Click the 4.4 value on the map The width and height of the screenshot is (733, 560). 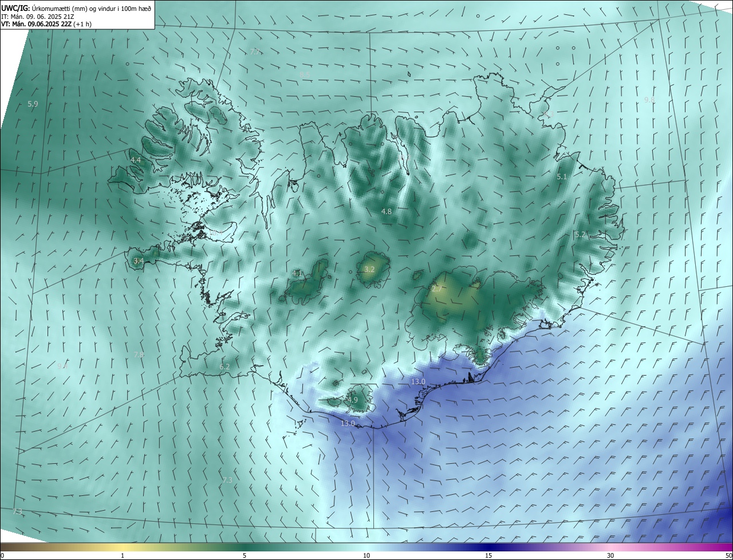[x=136, y=160]
